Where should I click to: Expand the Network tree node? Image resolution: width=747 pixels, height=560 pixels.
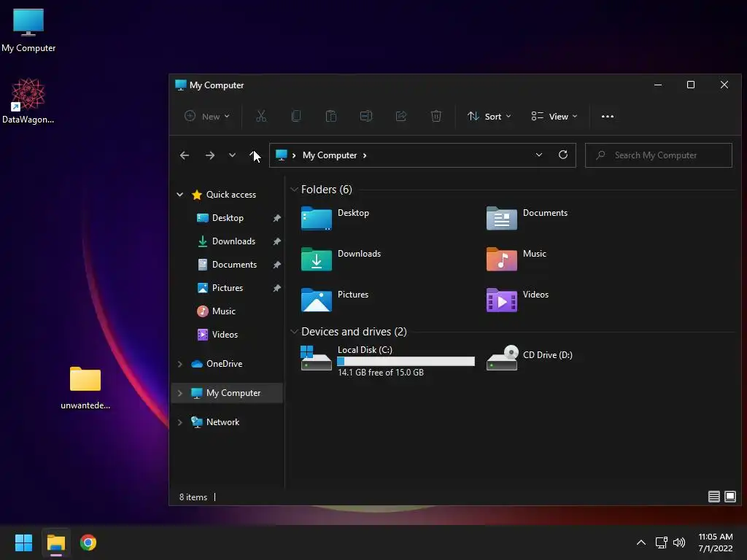(179, 422)
